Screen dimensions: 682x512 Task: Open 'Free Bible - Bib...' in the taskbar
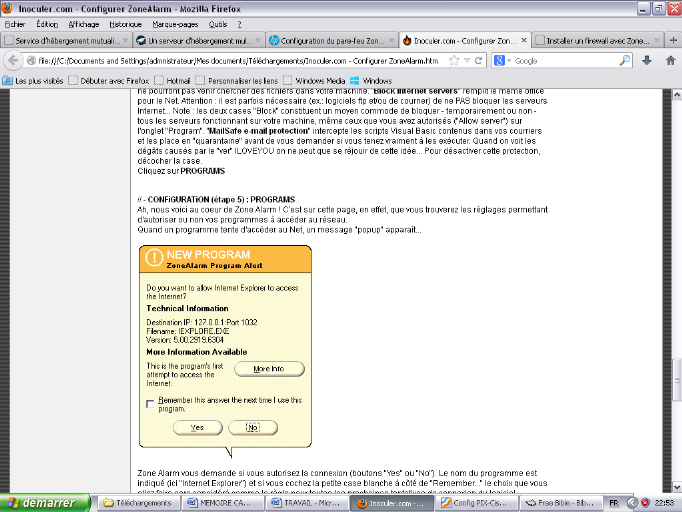(560, 503)
